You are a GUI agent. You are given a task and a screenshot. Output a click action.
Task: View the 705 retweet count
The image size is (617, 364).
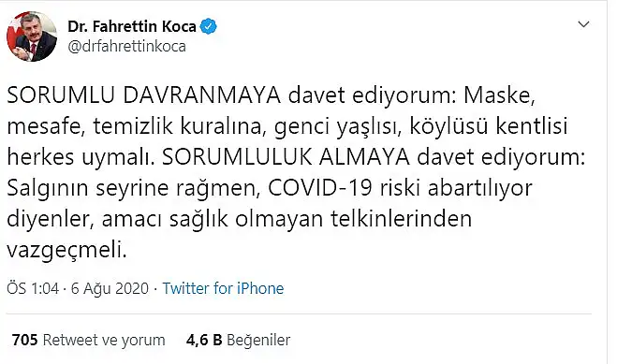coord(24,340)
